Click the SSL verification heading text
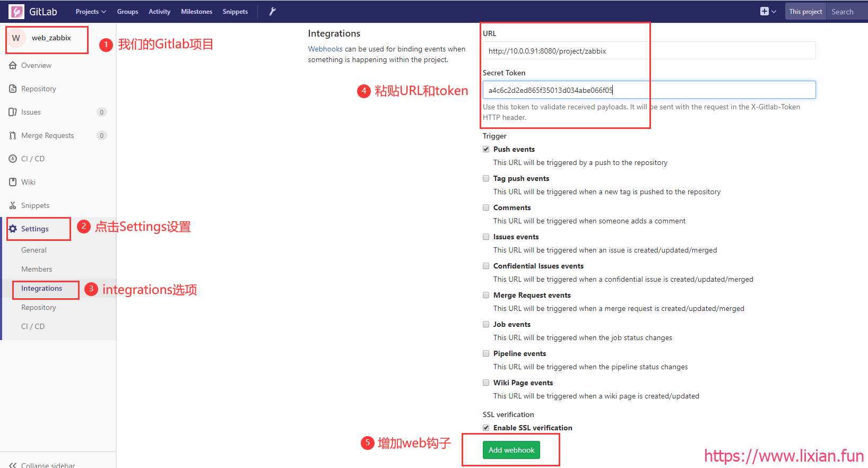 click(x=508, y=414)
